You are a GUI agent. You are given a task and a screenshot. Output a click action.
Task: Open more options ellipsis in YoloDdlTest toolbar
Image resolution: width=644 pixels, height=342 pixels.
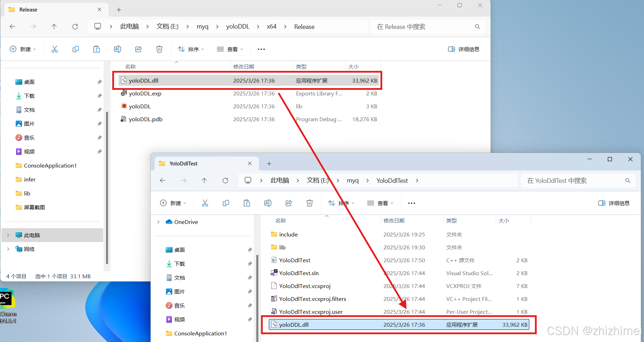pos(411,203)
